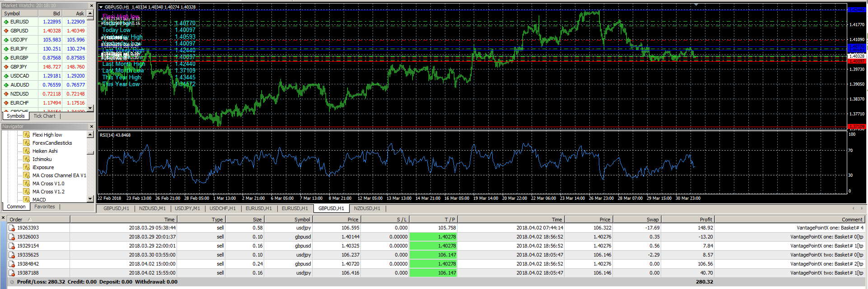Switch to the USDCHF,H1 chart tab
Image resolution: width=868 pixels, height=289 pixels.
coord(222,208)
